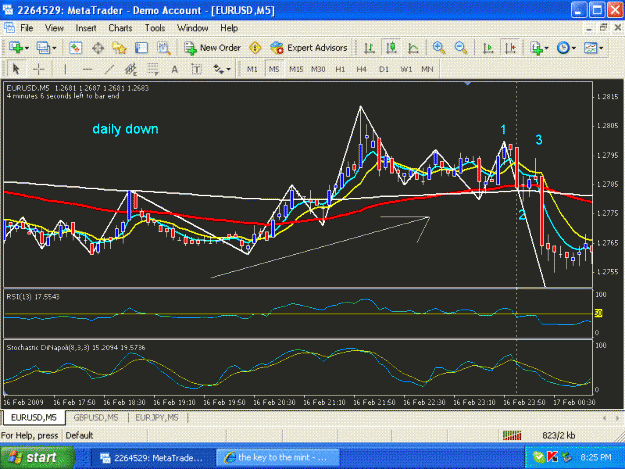The image size is (625, 469).
Task: Switch chart to bar chart type
Action: click(369, 48)
